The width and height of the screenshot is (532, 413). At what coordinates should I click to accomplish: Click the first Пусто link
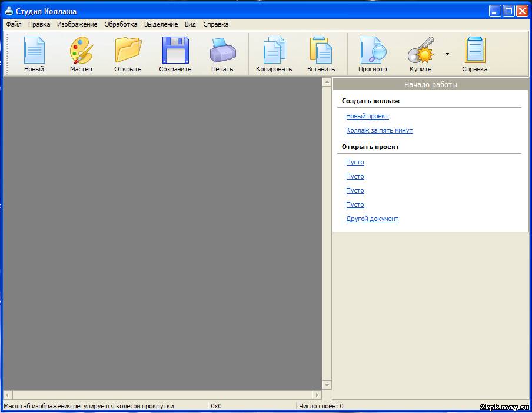pos(355,163)
